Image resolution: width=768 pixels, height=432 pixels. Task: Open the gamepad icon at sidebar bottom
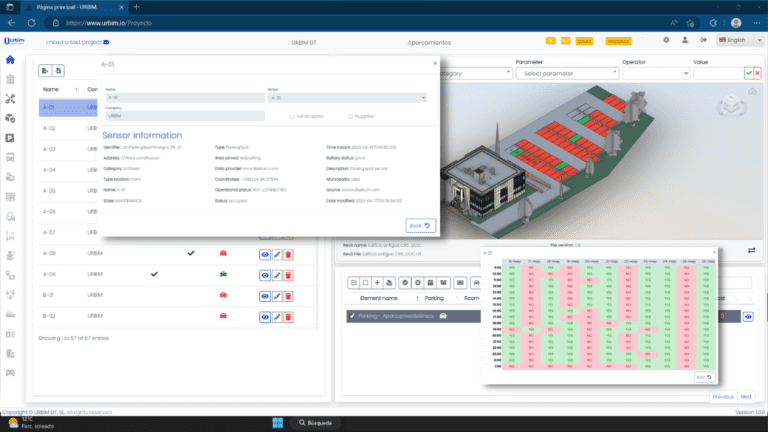point(10,373)
